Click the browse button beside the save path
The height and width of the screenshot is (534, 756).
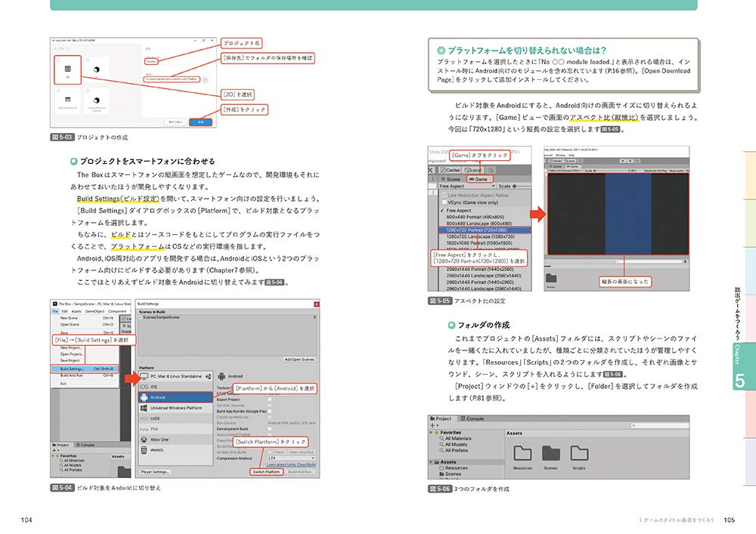click(x=205, y=79)
